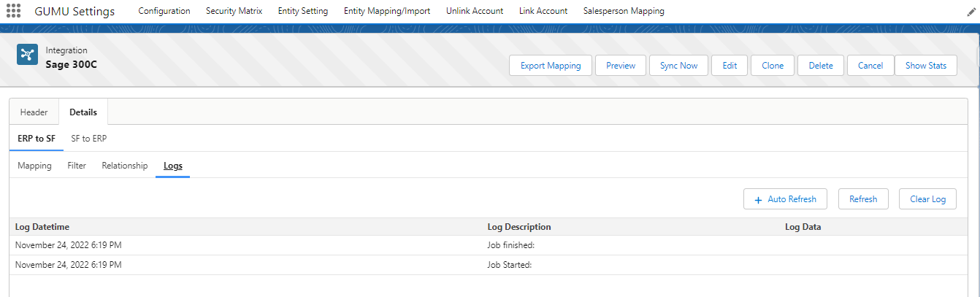980x297 pixels.
Task: Open the Configuration menu item
Action: pyautogui.click(x=164, y=11)
